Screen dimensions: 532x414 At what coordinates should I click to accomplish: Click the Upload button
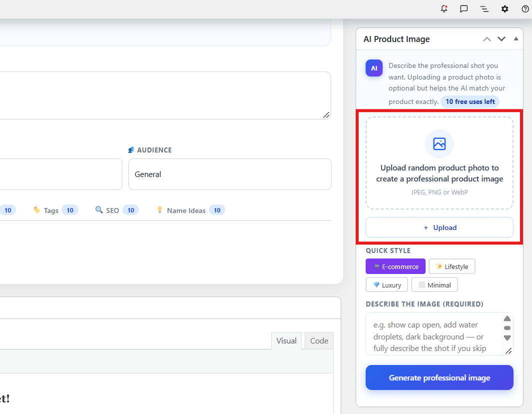440,227
